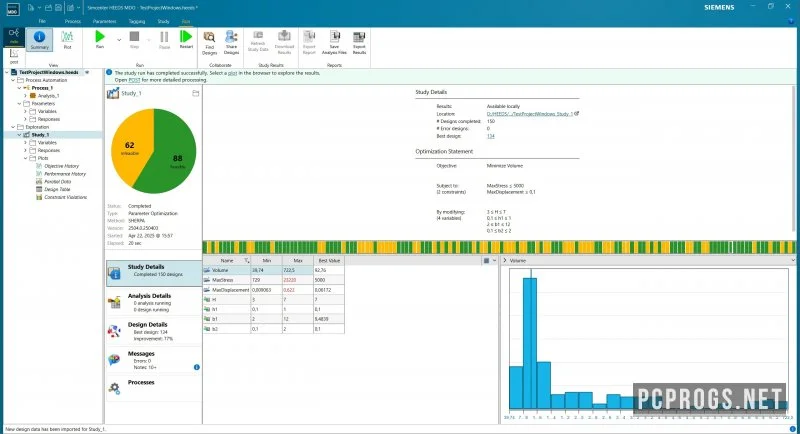Open the Plot view
800x434 pixels.
tap(67, 40)
